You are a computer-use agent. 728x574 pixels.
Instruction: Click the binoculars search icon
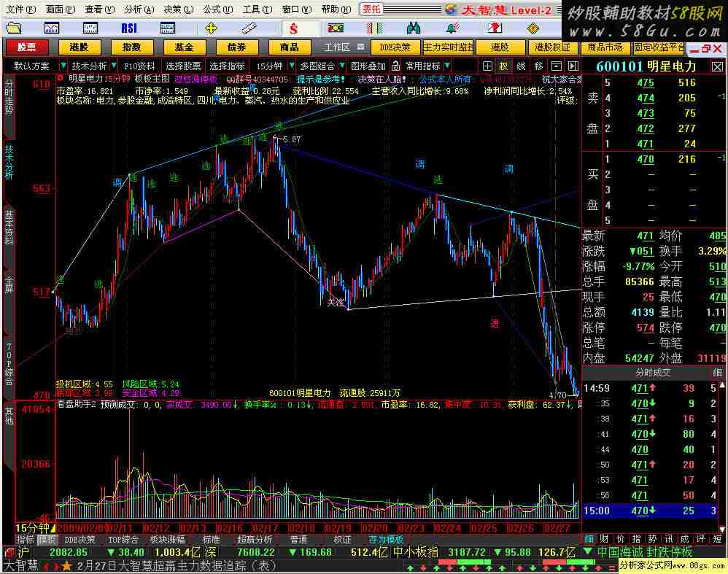(x=413, y=28)
